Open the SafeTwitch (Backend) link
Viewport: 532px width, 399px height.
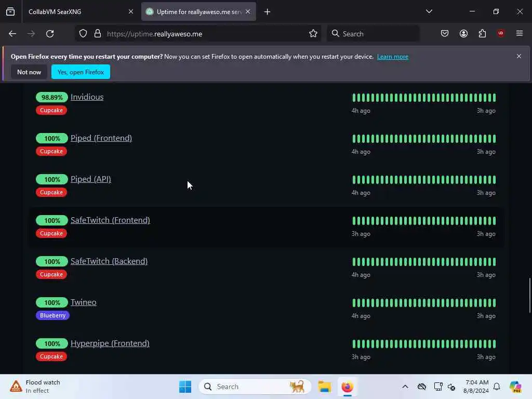109,261
